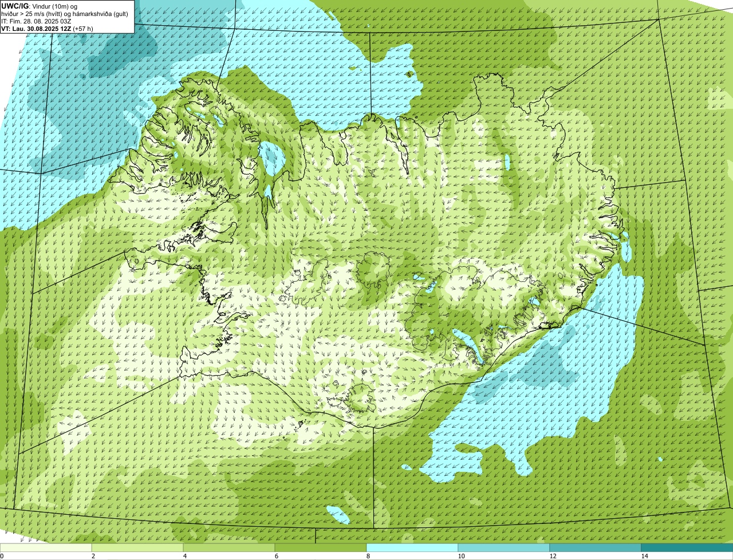The height and width of the screenshot is (560, 733).
Task: Pick the light green 2–4 color bar segment
Action: coord(137,547)
